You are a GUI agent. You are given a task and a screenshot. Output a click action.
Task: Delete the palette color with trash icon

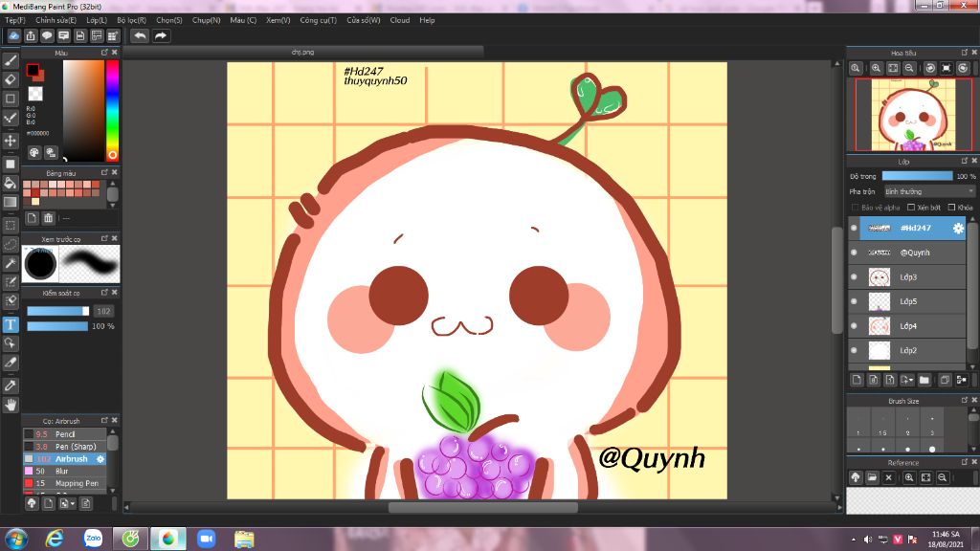pos(48,218)
